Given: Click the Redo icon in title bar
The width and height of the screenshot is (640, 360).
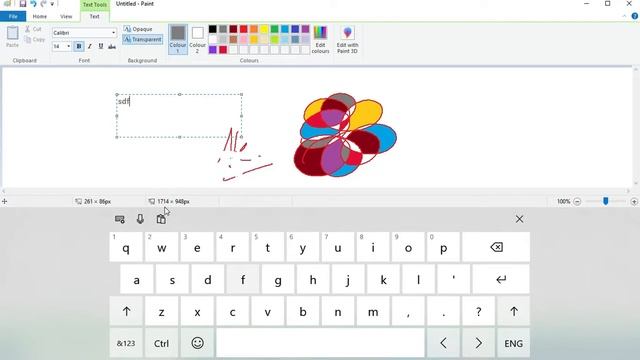Looking at the screenshot, I should [x=43, y=4].
